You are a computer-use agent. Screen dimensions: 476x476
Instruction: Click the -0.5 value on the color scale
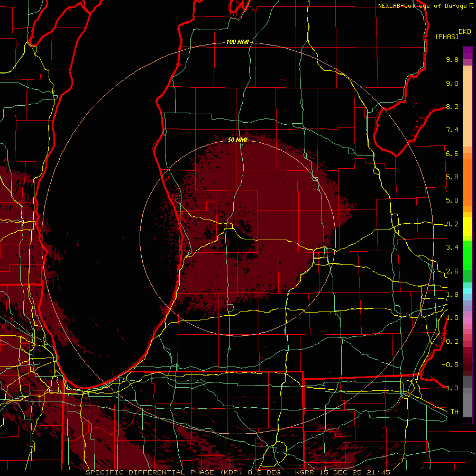(x=450, y=364)
